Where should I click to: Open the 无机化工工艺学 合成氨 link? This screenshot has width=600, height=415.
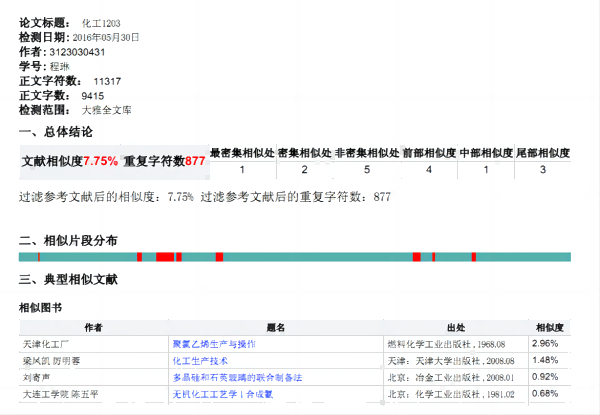tap(223, 394)
